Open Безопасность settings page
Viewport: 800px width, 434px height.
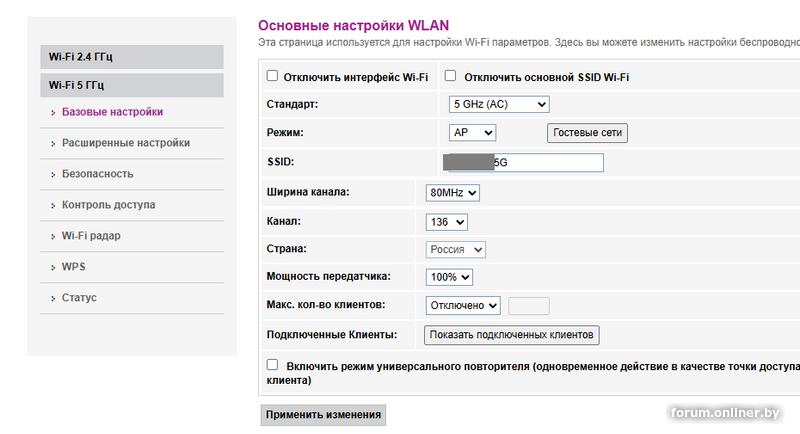tap(97, 174)
